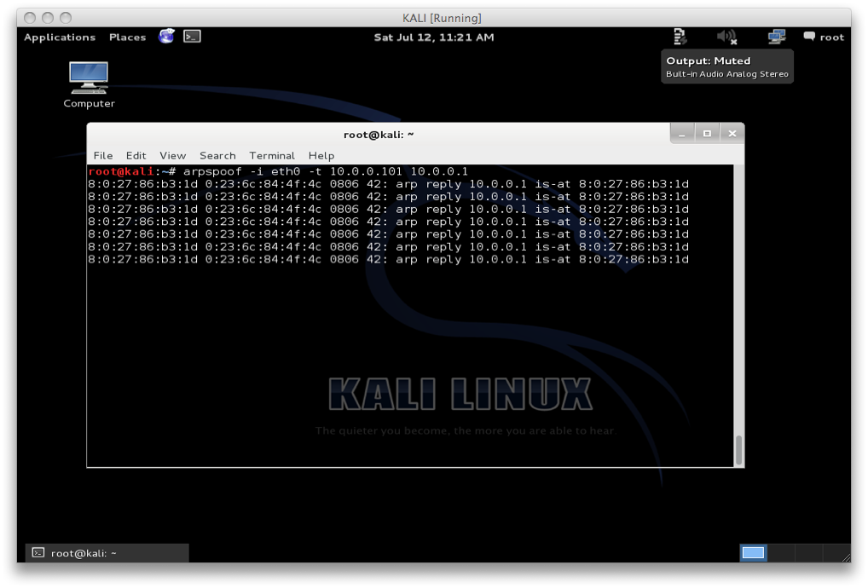Select root@kali taskbar window button
This screenshot has height=588, width=868.
point(107,552)
